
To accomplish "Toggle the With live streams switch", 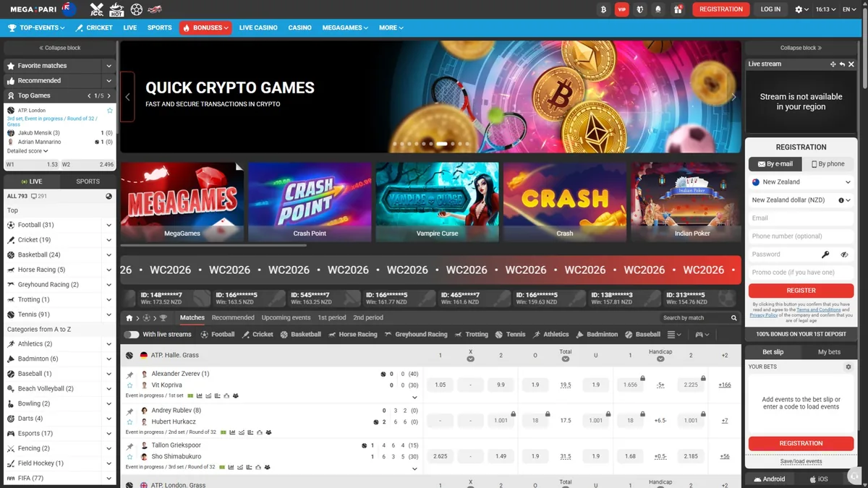I will pos(131,335).
